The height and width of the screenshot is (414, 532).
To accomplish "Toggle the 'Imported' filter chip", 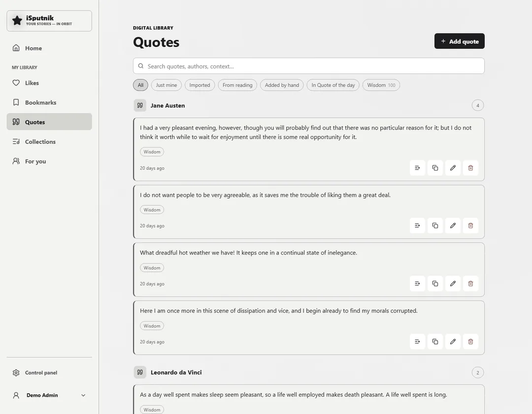I will click(x=199, y=85).
